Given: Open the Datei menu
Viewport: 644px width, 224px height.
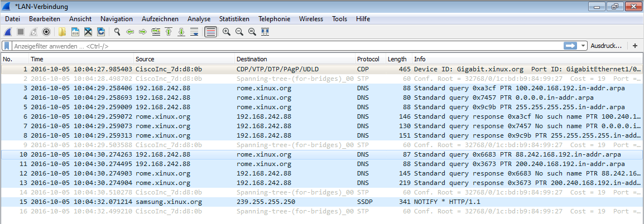Looking at the screenshot, I should [12, 19].
